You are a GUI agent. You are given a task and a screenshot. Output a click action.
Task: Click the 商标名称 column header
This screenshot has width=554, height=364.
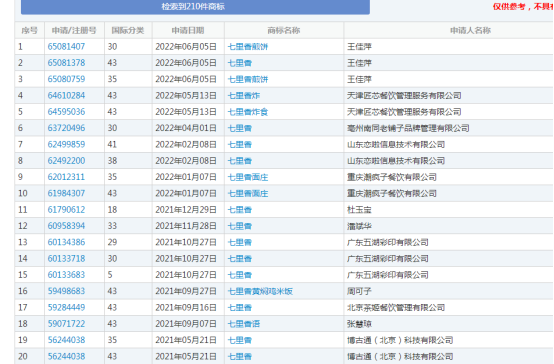284,30
